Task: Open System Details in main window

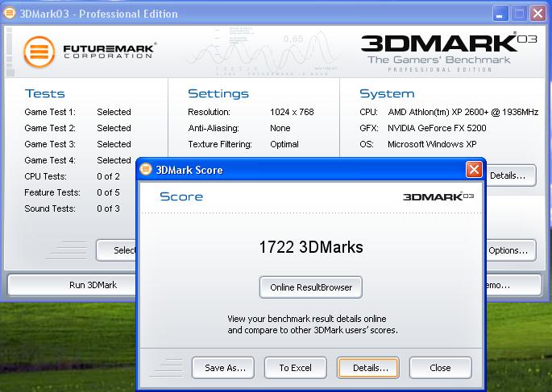Action: 511,175
